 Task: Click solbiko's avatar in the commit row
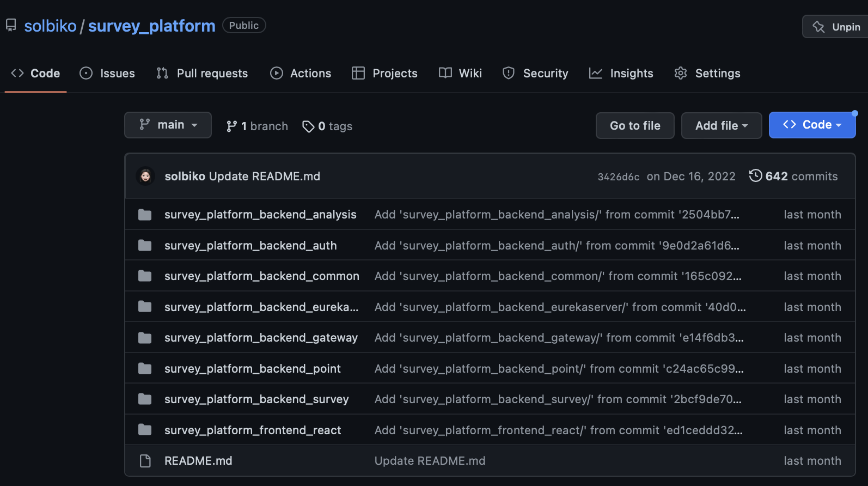point(145,176)
